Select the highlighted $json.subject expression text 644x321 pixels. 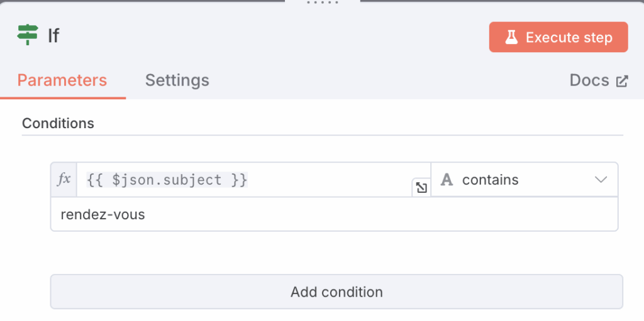pyautogui.click(x=167, y=180)
